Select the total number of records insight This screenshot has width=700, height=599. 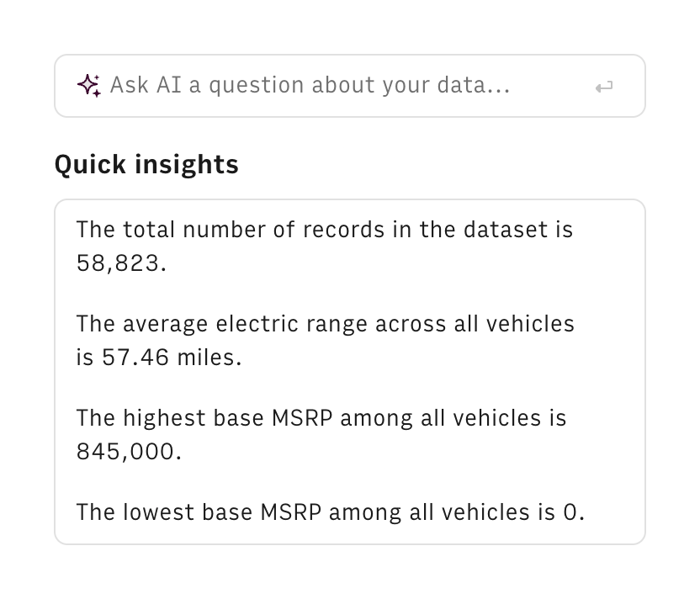pos(324,246)
